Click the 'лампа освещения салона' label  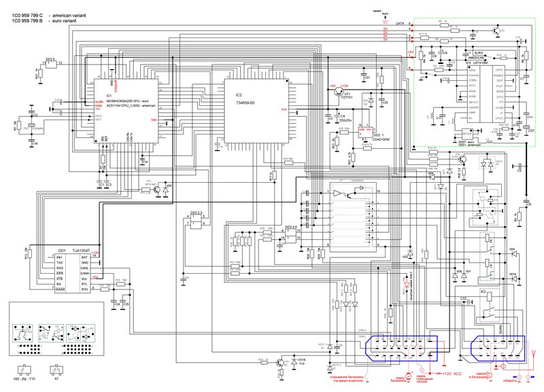424,379
